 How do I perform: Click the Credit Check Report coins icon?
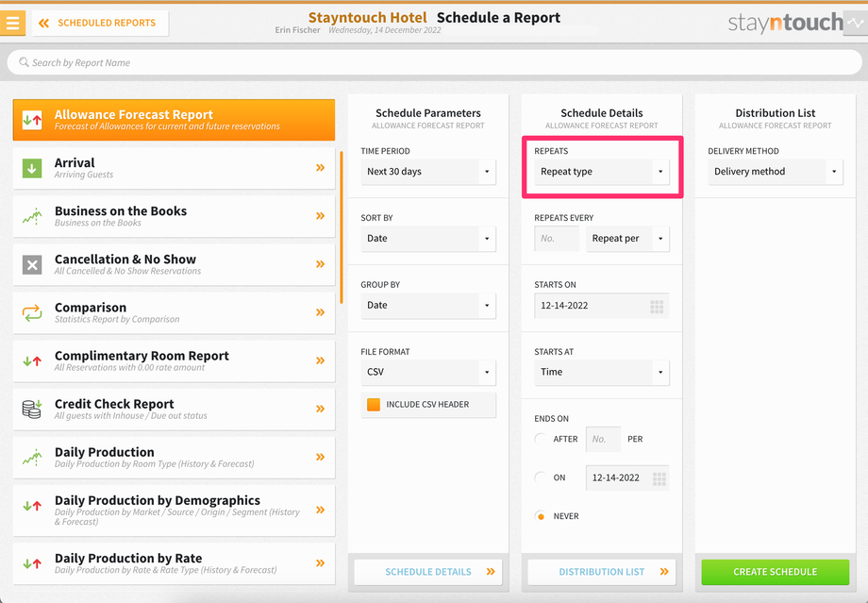[x=32, y=410]
